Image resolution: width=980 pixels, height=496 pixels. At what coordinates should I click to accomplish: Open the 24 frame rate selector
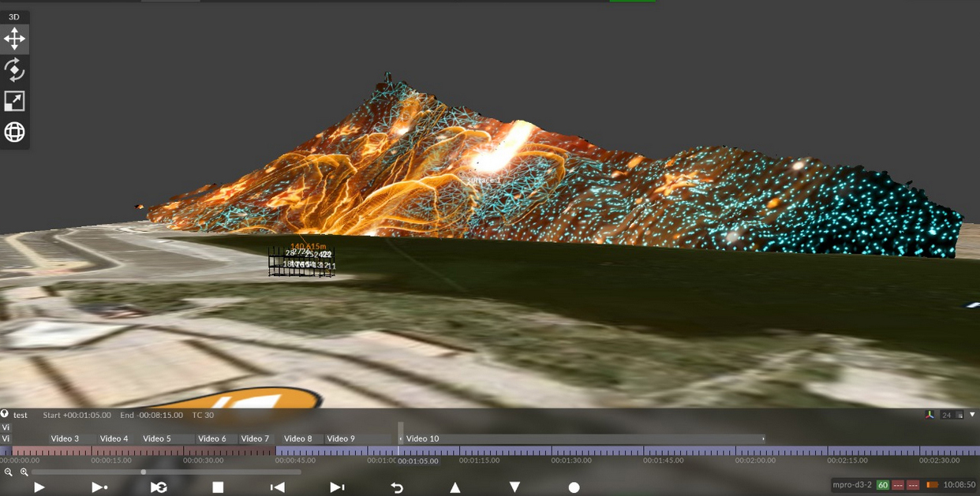[947, 415]
